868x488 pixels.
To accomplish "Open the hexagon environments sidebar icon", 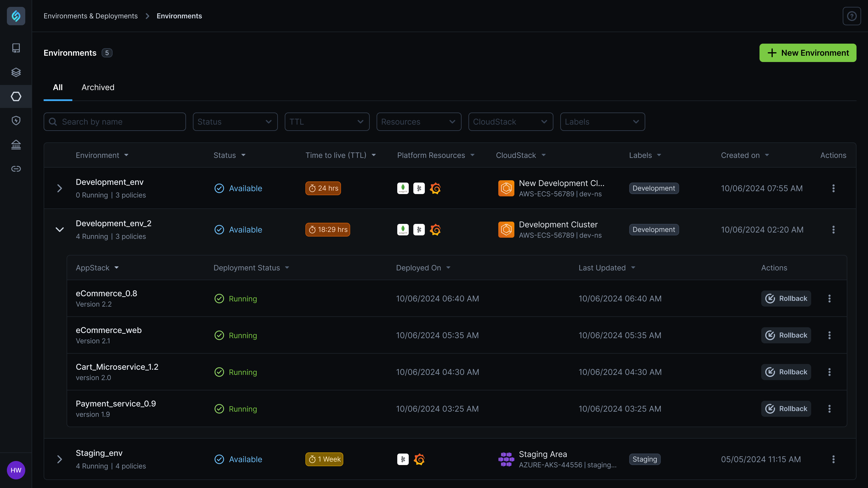I will 16,96.
